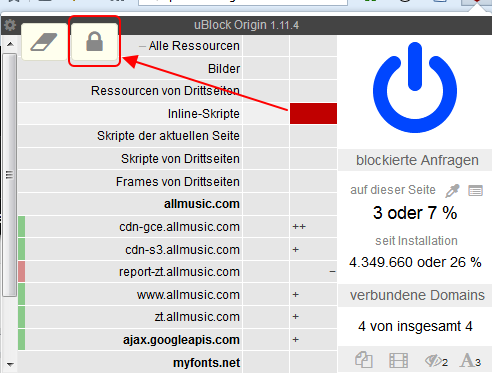Click the allmusic.com domain row
This screenshot has width=492, height=373.
pos(130,204)
